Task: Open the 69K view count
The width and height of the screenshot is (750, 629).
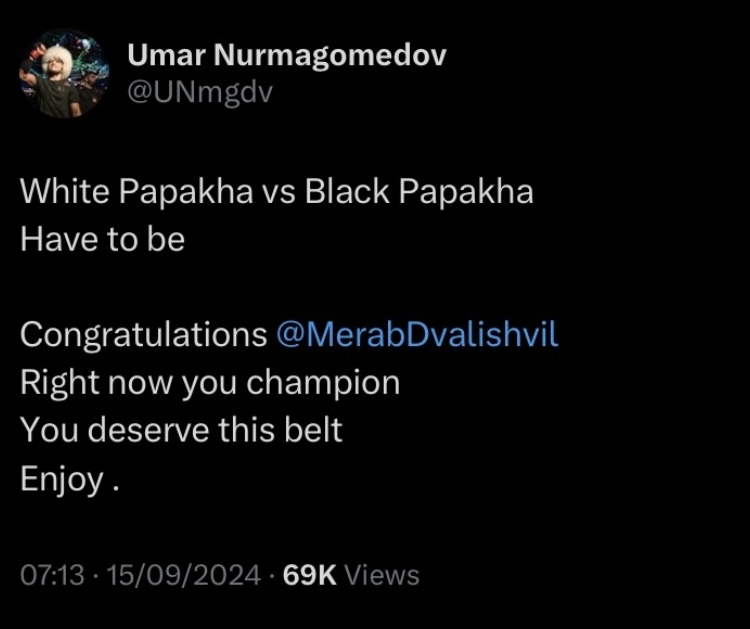Action: click(309, 574)
